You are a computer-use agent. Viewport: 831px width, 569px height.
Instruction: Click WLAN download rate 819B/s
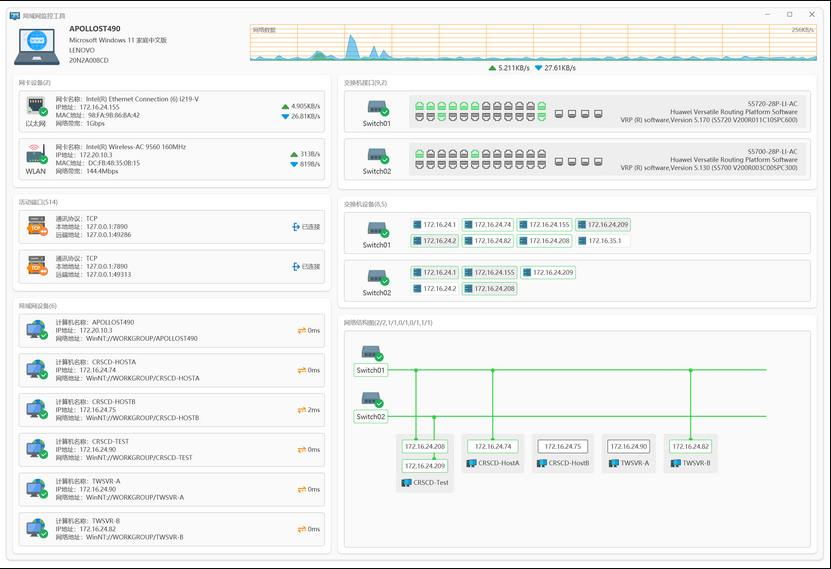coord(305,164)
